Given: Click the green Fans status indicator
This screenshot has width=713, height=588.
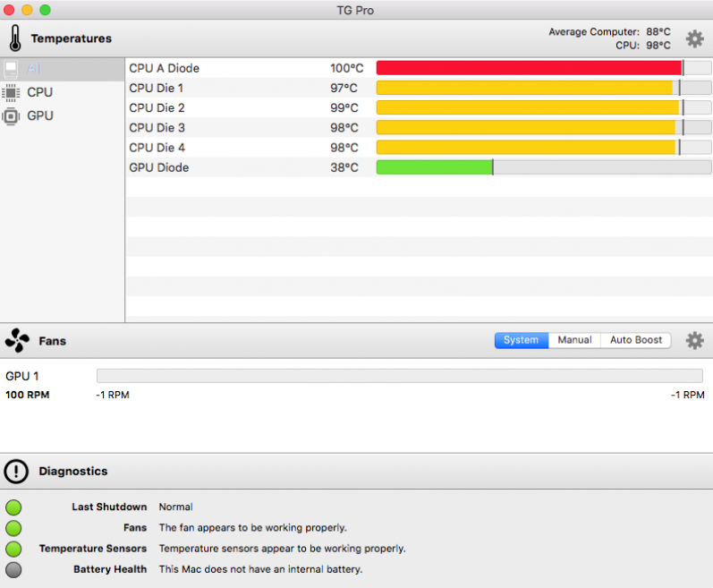Looking at the screenshot, I should (13, 528).
